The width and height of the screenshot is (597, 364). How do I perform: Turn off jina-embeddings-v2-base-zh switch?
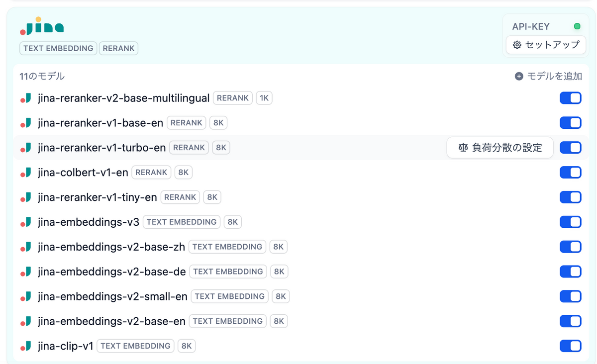[570, 247]
